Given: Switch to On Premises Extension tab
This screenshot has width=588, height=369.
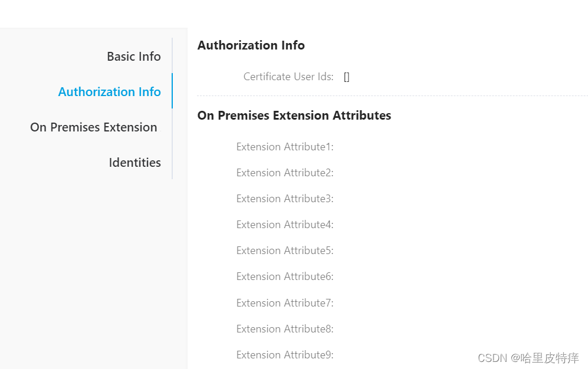Looking at the screenshot, I should click(x=94, y=127).
